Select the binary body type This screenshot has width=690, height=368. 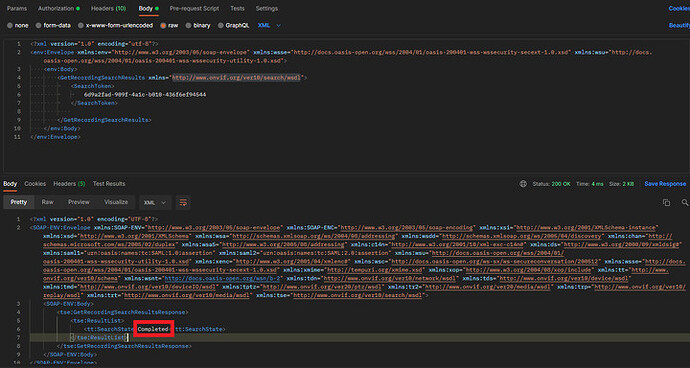point(198,26)
